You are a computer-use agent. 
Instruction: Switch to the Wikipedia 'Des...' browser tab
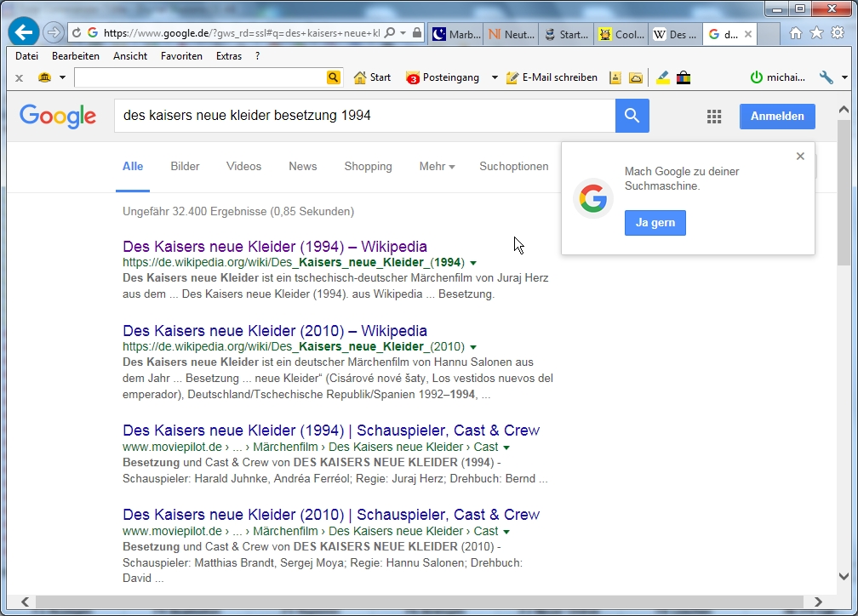pyautogui.click(x=674, y=35)
